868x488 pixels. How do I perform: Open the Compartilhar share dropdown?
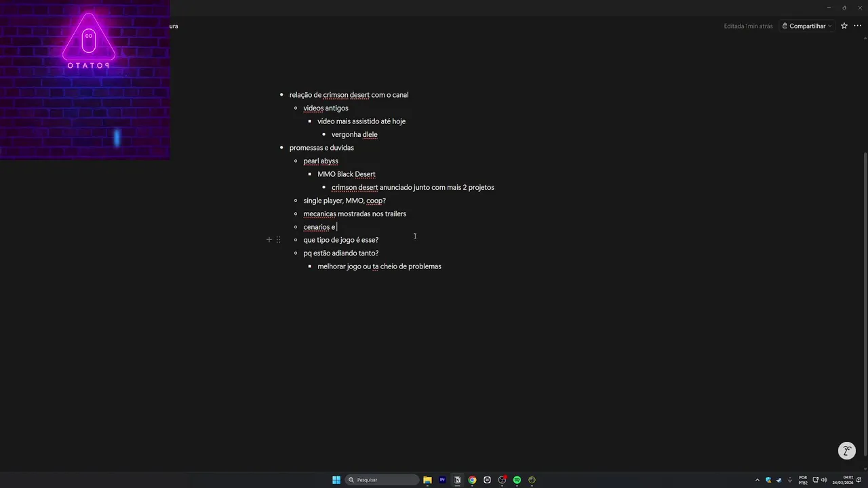point(807,26)
